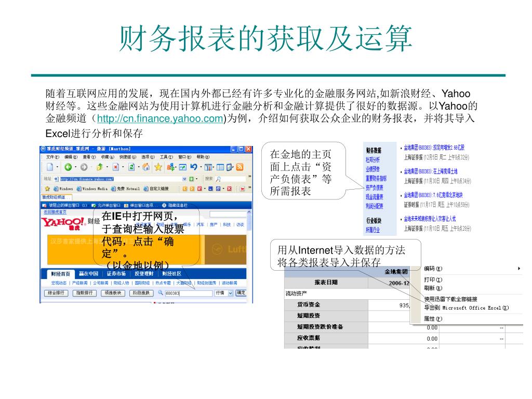Click the orange previous-tab arrow icon

(x=184, y=189)
